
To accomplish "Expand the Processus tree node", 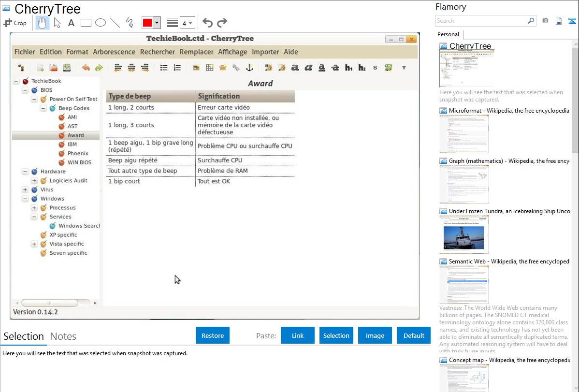I will [x=34, y=208].
